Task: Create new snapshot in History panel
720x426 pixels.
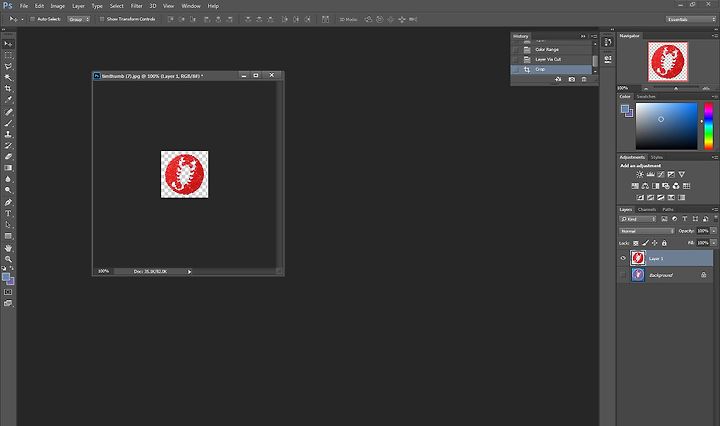Action: pyautogui.click(x=572, y=79)
